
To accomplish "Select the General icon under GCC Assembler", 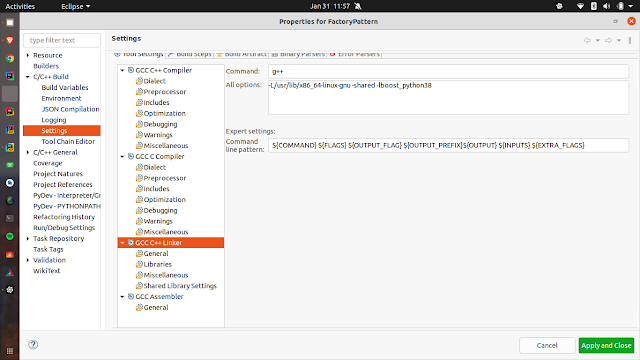I will [139, 307].
